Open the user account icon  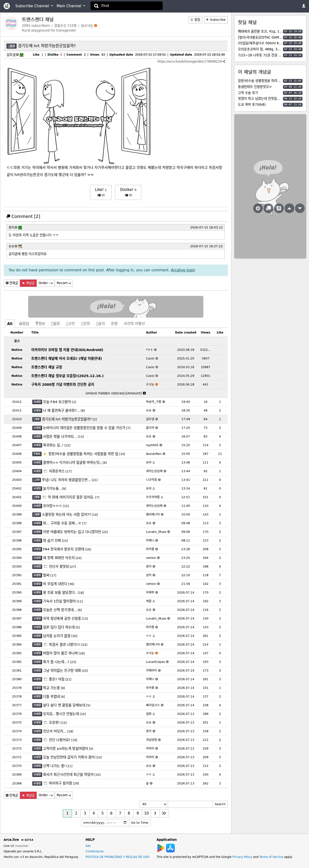pyautogui.click(x=303, y=6)
